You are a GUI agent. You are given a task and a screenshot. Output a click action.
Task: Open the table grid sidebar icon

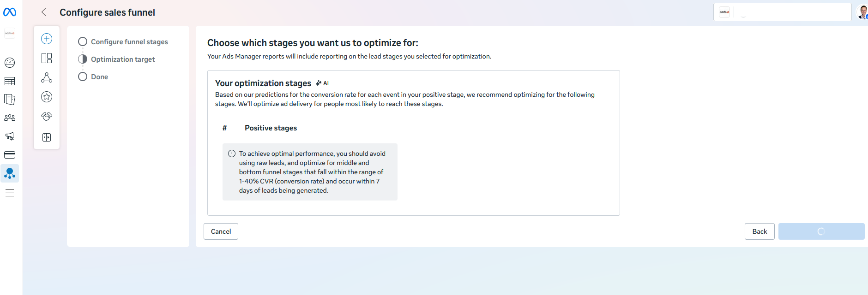click(10, 81)
